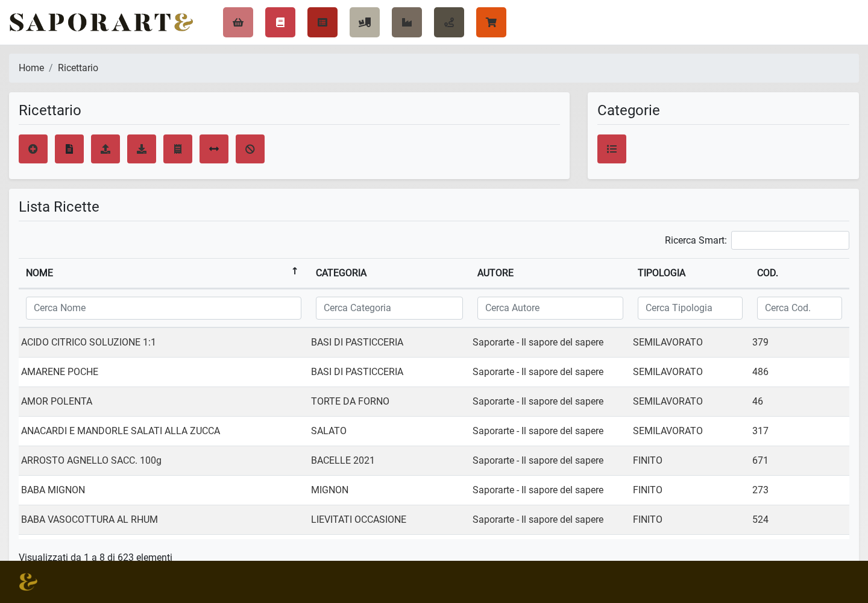
Task: Sort the table by CATEGORIA column
Action: coord(389,273)
